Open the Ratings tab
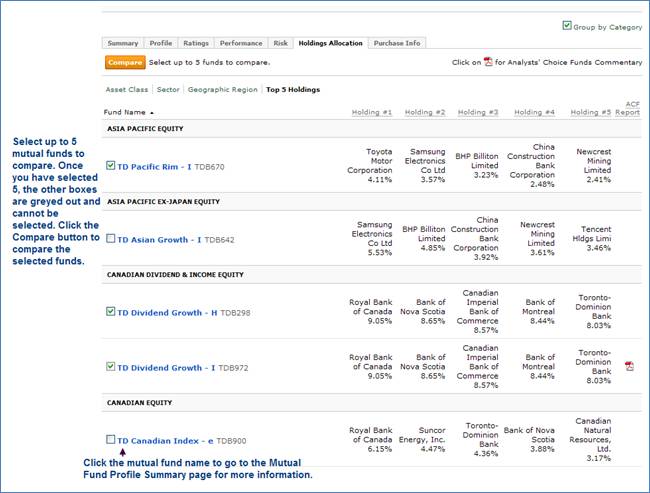Image resolution: width=650 pixels, height=493 pixels. (x=196, y=43)
